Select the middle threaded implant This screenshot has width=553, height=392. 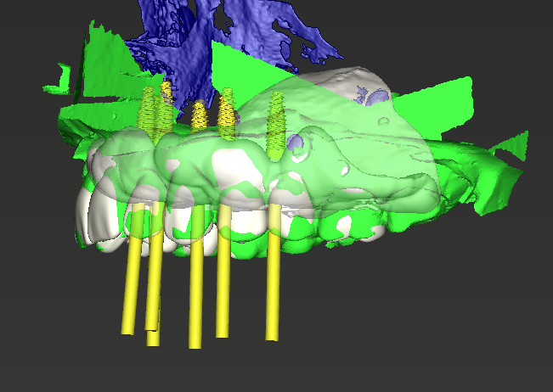coord(200,117)
